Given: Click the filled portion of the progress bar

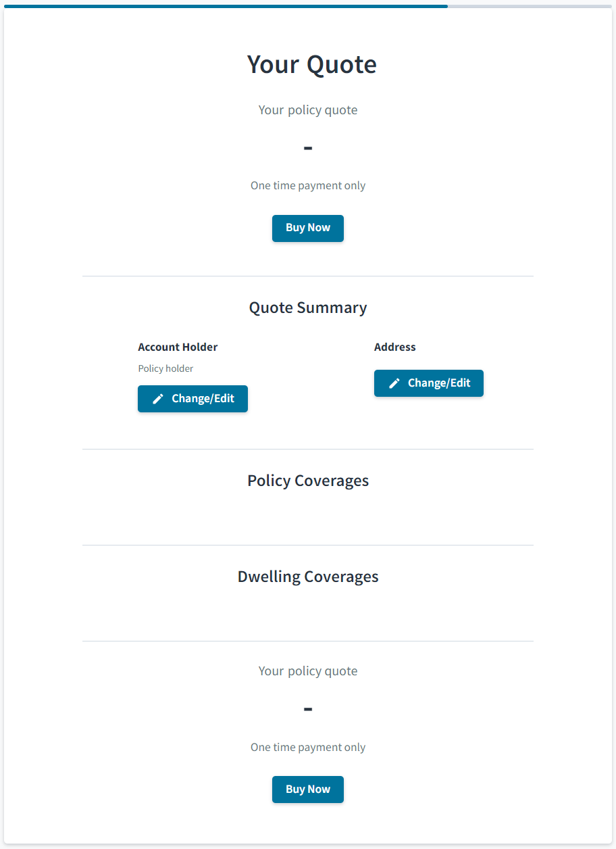Looking at the screenshot, I should pyautogui.click(x=226, y=6).
